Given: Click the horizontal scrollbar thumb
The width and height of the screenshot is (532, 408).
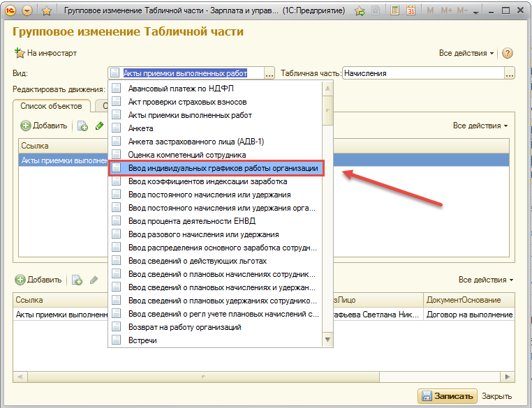Looking at the screenshot, I should [x=204, y=377].
